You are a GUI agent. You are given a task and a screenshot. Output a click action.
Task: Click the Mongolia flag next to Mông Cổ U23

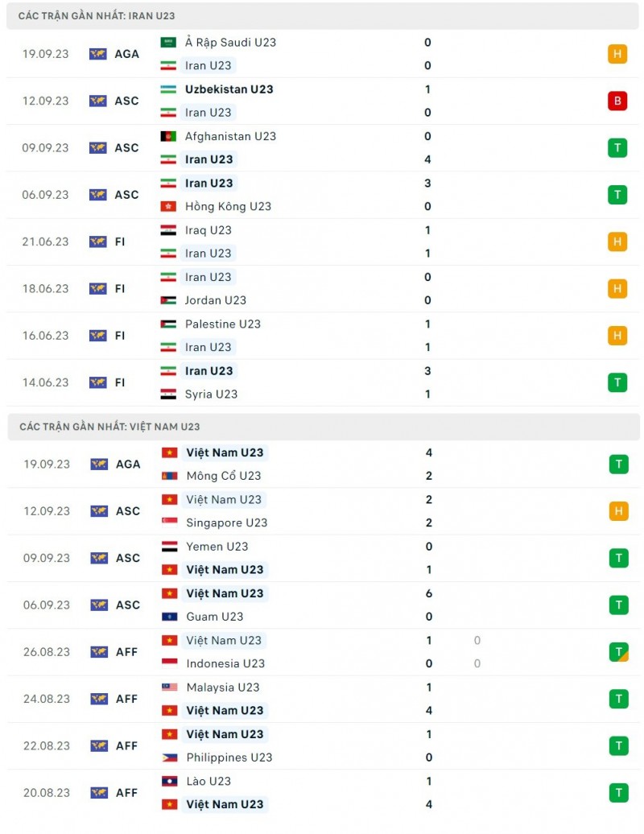coord(169,476)
